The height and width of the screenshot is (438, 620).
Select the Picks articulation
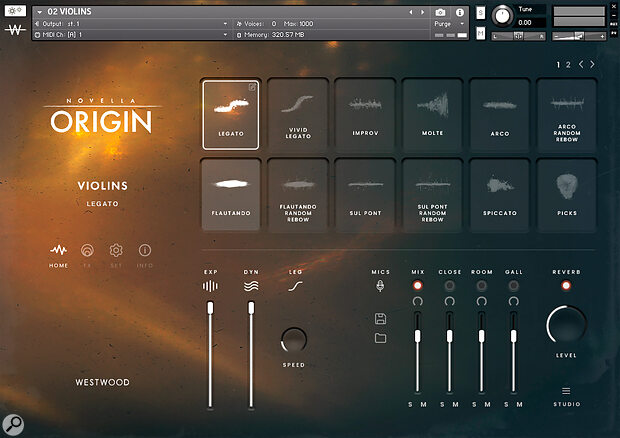(567, 194)
